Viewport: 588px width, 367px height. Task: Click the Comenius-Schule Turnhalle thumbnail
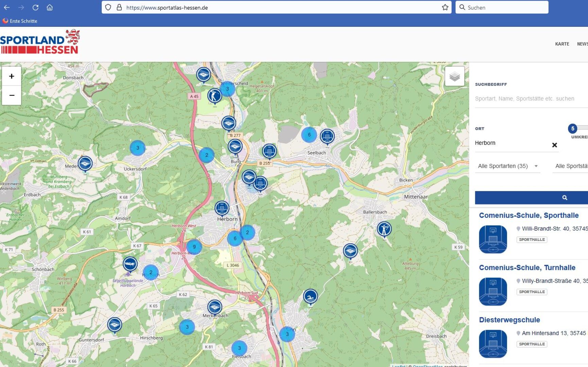click(493, 292)
